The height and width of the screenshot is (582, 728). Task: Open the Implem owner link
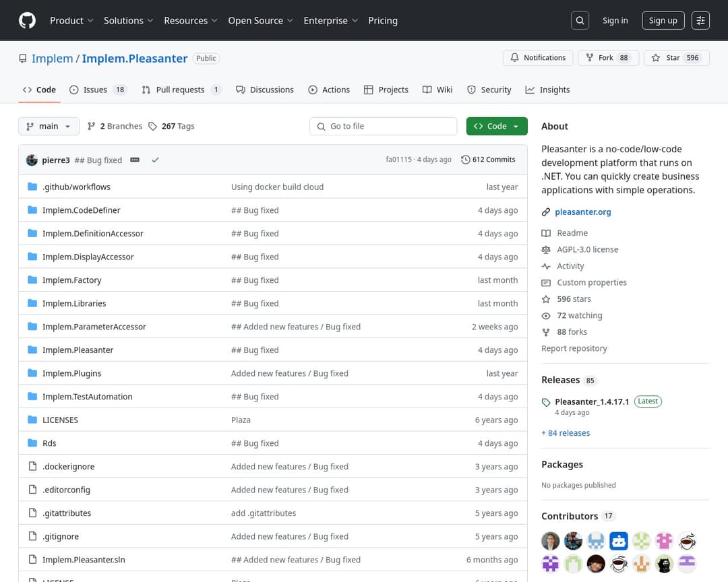tap(53, 59)
